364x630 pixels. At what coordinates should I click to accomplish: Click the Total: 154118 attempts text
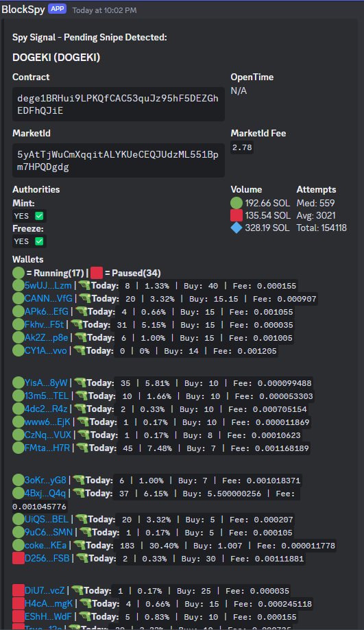pos(321,228)
